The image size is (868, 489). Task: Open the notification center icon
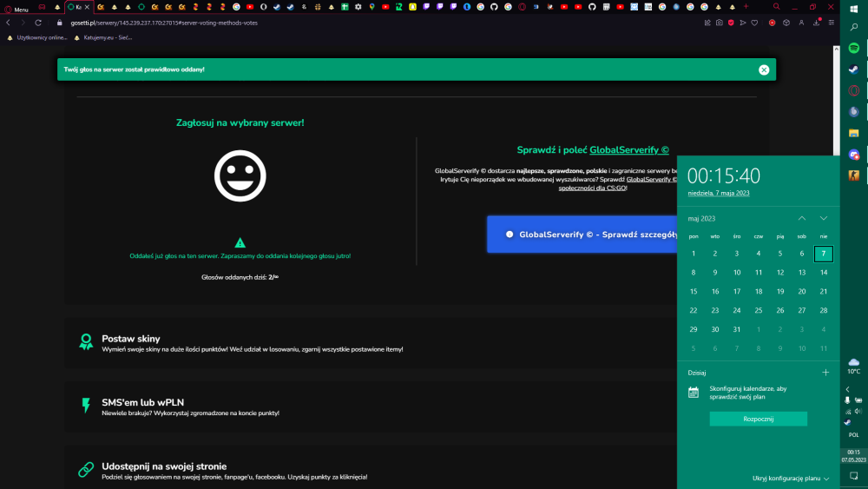click(854, 476)
